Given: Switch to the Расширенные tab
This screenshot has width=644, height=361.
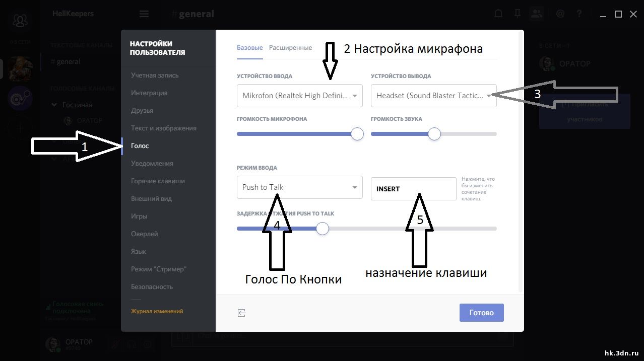Looking at the screenshot, I should point(290,48).
